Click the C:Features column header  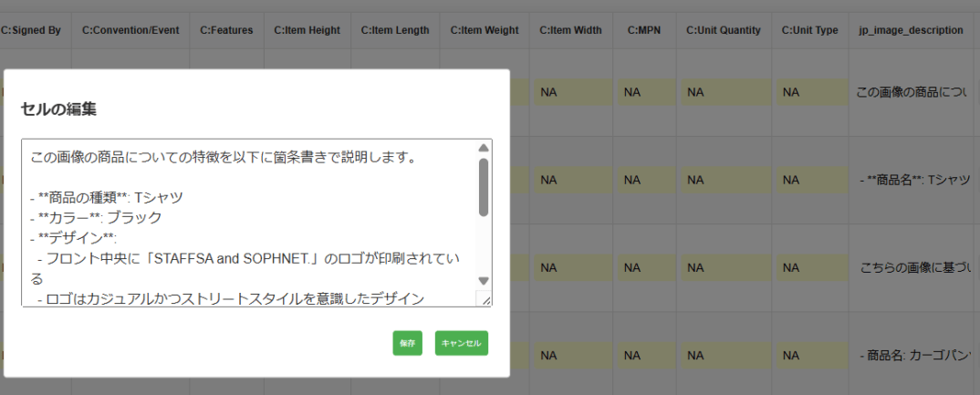(x=224, y=30)
